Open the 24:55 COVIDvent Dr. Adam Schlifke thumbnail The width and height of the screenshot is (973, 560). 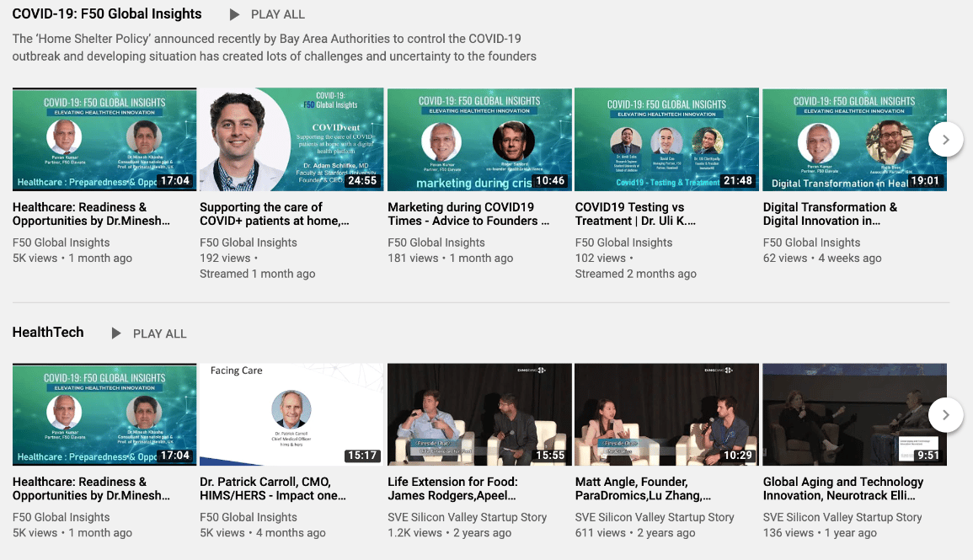coord(291,140)
